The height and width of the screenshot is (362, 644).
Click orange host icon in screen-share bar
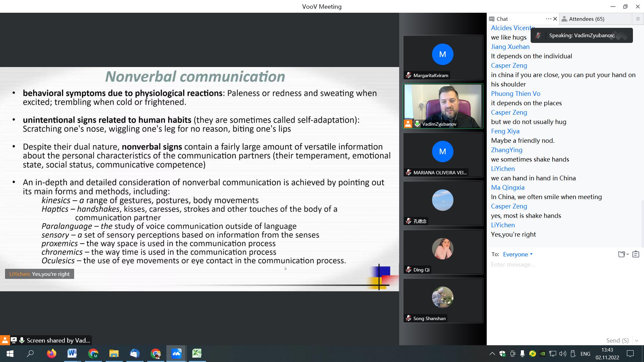pyautogui.click(x=5, y=341)
